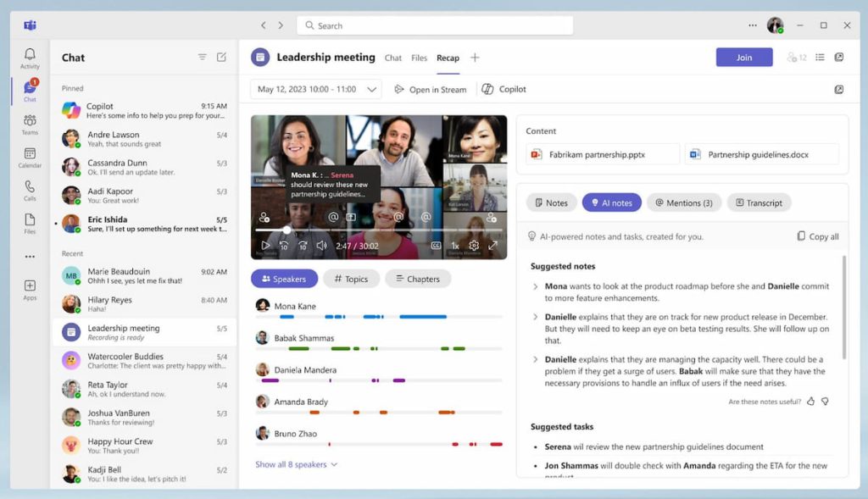Turn on closed captions in the video player
868x499 pixels.
point(437,245)
